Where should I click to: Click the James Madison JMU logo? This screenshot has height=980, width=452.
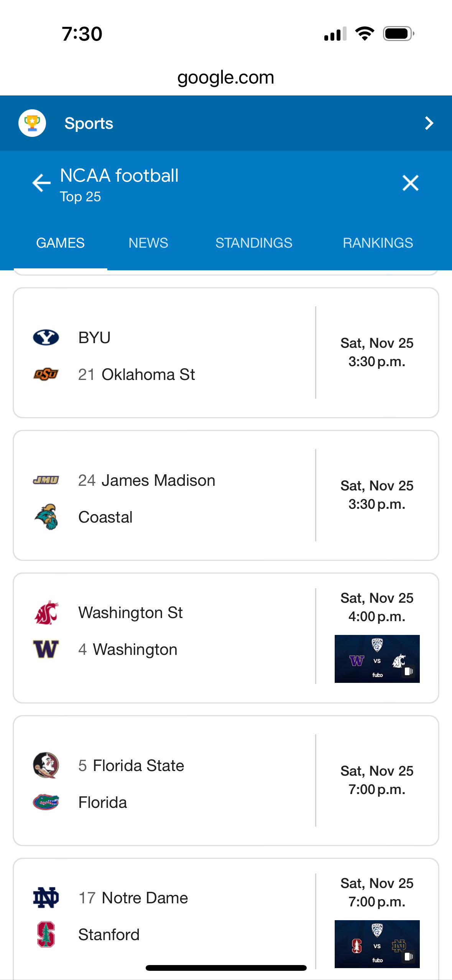(x=46, y=480)
